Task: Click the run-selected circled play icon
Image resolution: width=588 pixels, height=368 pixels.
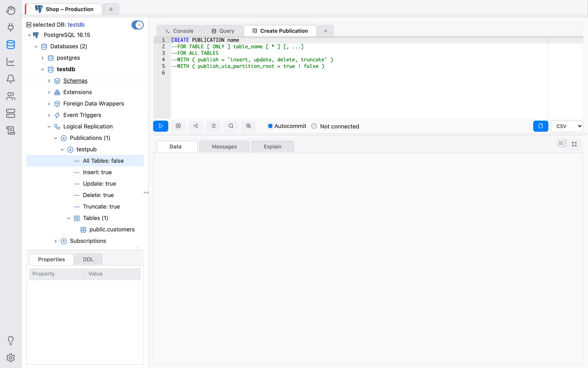Action: coord(178,126)
